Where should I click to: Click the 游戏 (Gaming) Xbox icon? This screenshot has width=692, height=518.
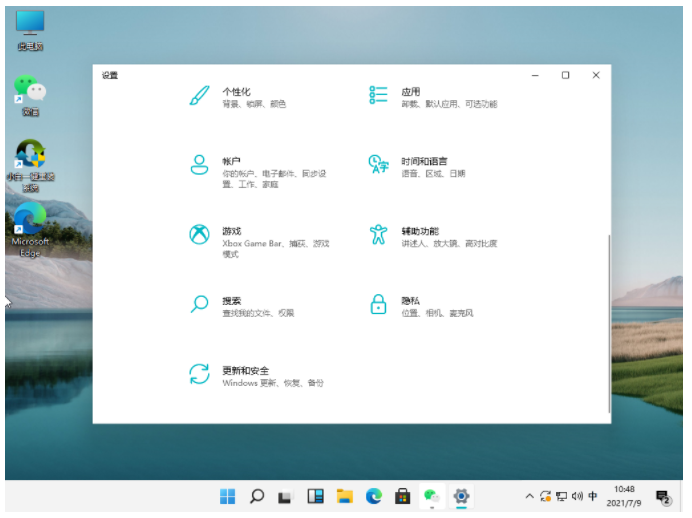198,235
